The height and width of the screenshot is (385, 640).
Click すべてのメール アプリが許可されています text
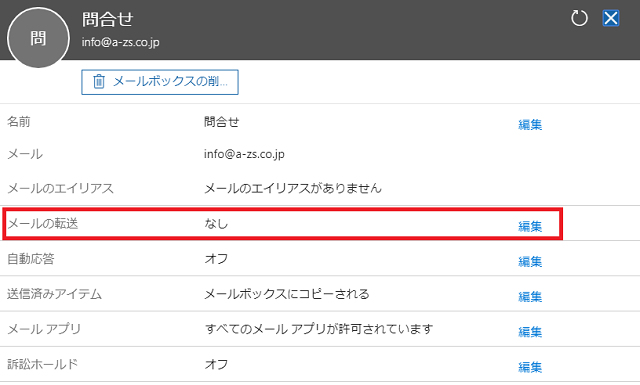pyautogui.click(x=318, y=329)
